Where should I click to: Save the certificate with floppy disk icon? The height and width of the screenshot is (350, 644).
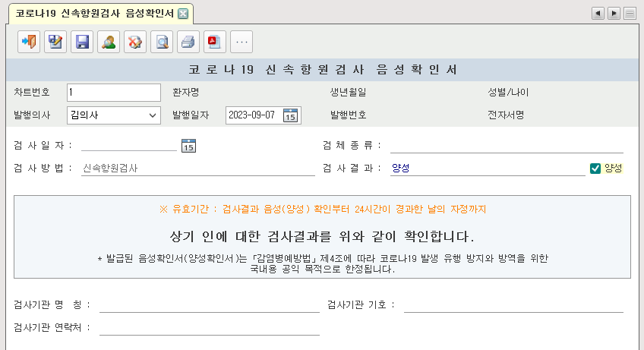pos(82,42)
